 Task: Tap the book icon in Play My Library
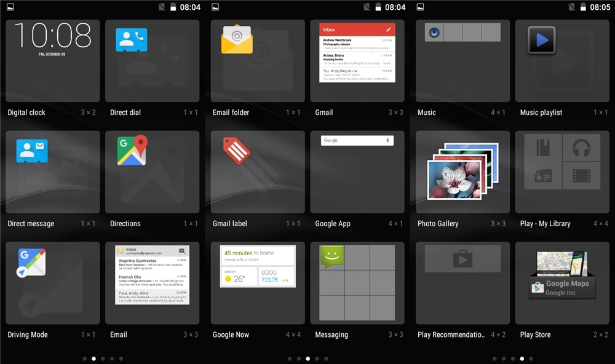[543, 148]
